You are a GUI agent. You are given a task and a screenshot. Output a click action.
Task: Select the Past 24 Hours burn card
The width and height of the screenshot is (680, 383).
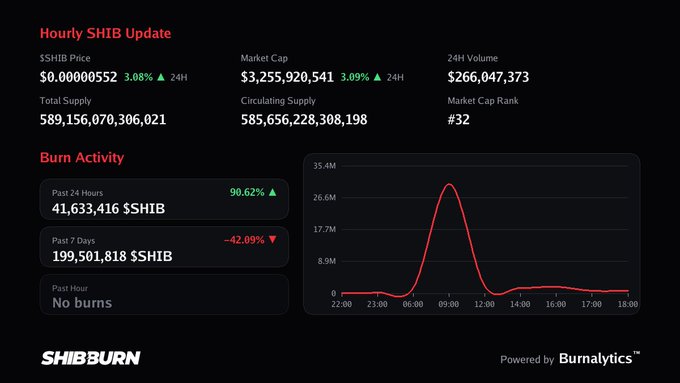(x=164, y=200)
